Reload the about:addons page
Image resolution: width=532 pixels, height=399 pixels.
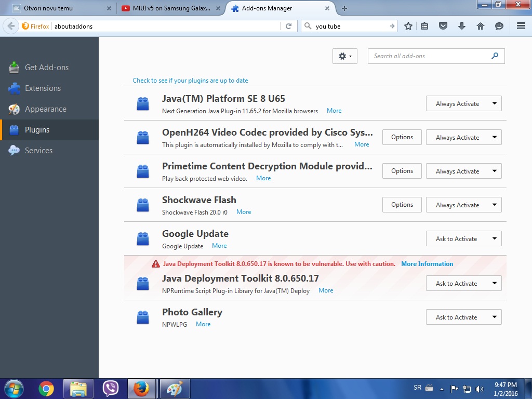288,26
